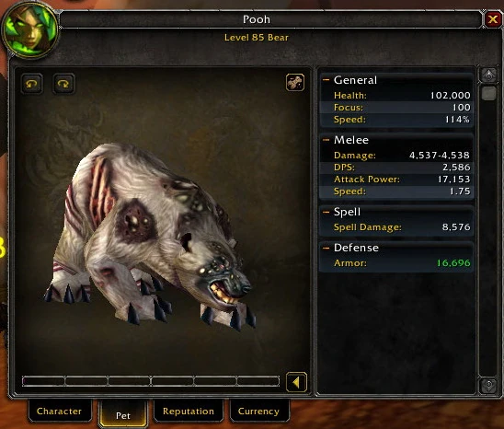Click the stats pane scrollbar thumb
504x429 pixels.
488,93
